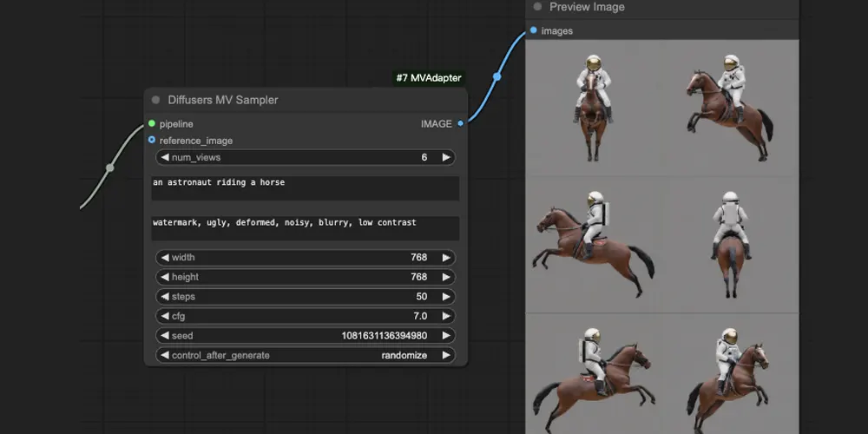The image size is (868, 434).
Task: Open the top-right rearing horse preview image
Action: point(730,108)
